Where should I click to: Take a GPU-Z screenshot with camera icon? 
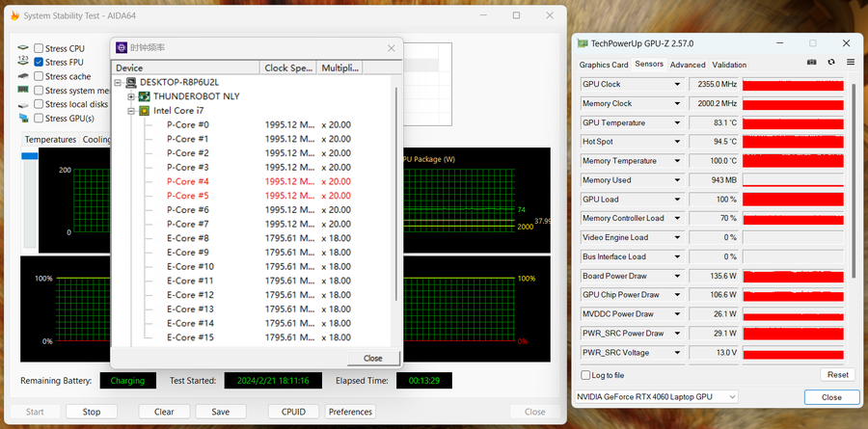[x=811, y=63]
